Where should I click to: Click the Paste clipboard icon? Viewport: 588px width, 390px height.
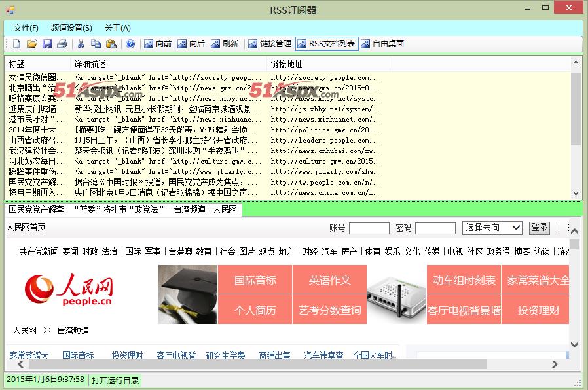(111, 44)
